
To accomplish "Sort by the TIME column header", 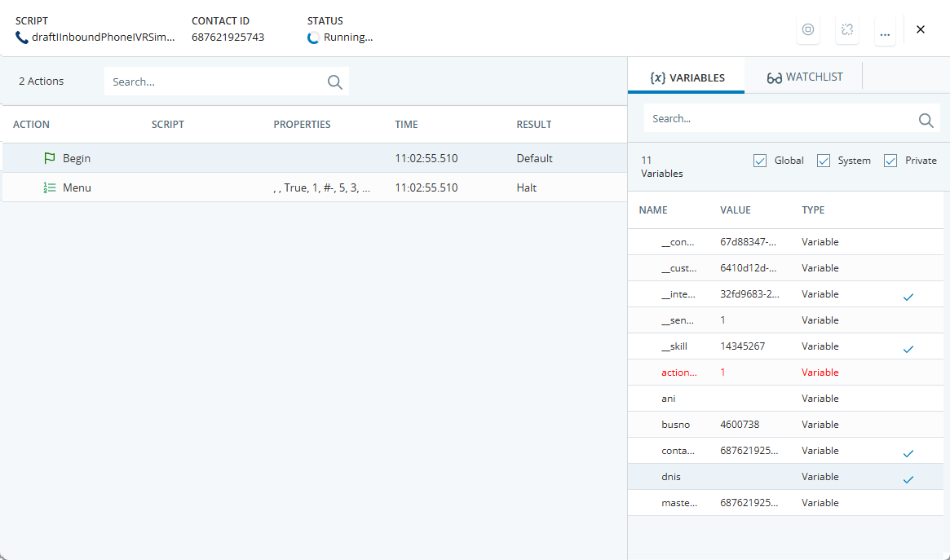I will pos(406,125).
